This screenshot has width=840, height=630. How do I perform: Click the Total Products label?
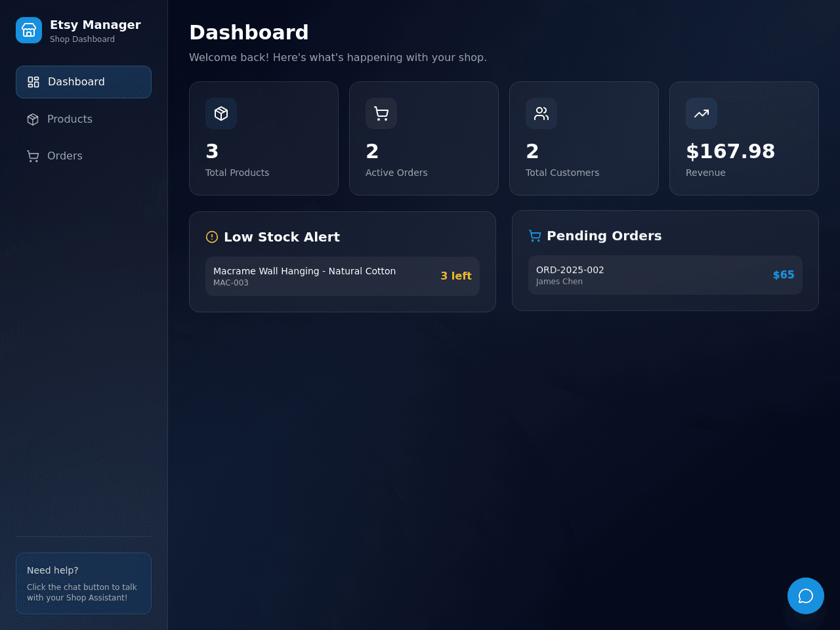pos(238,173)
